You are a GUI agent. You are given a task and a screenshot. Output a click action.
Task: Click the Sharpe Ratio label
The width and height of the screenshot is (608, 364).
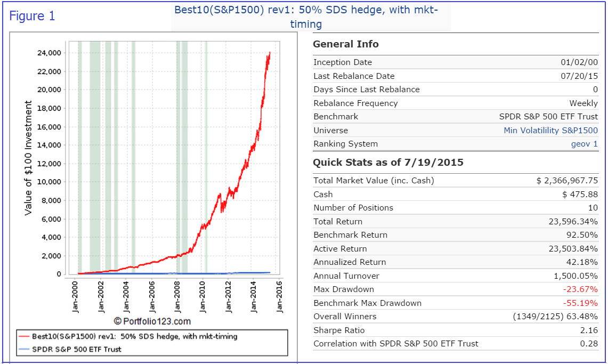[x=339, y=330]
